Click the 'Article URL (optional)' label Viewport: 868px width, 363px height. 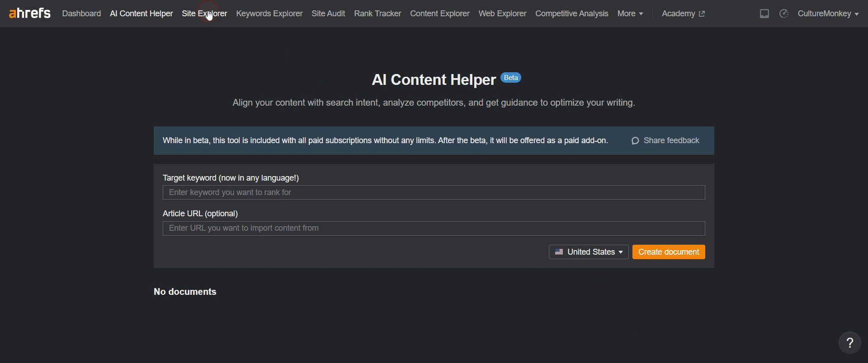[x=200, y=214]
